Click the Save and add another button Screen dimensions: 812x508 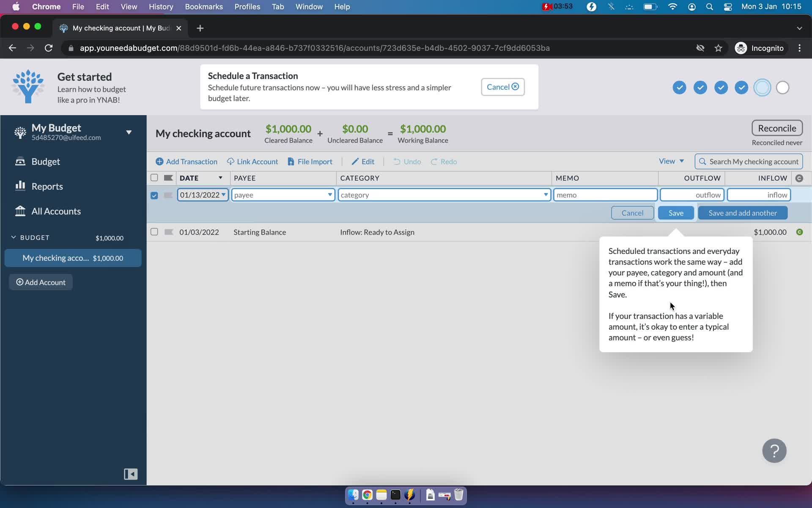click(742, 213)
